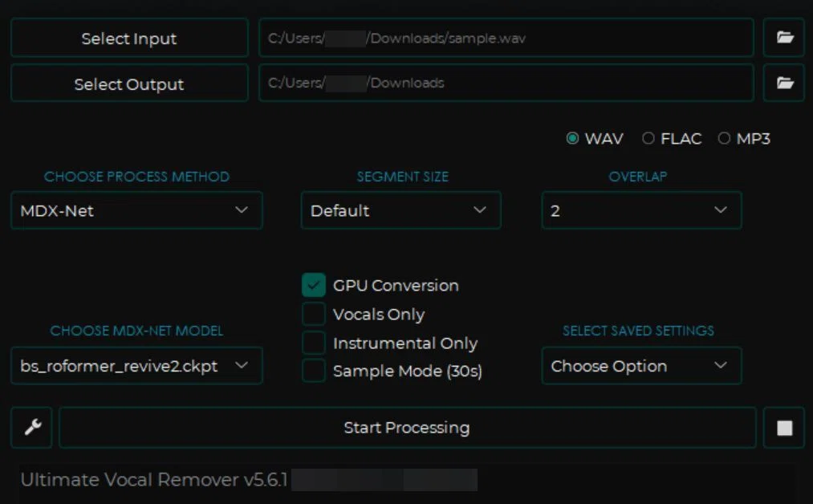The image size is (813, 504).
Task: Open folder icon next to input path
Action: click(x=784, y=38)
